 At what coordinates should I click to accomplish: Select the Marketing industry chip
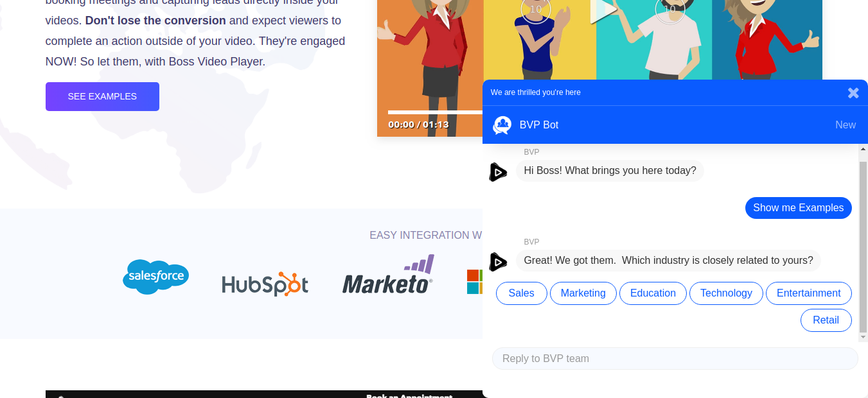(583, 293)
